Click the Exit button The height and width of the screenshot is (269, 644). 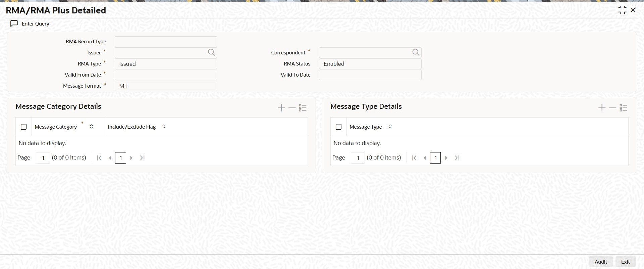(x=625, y=262)
